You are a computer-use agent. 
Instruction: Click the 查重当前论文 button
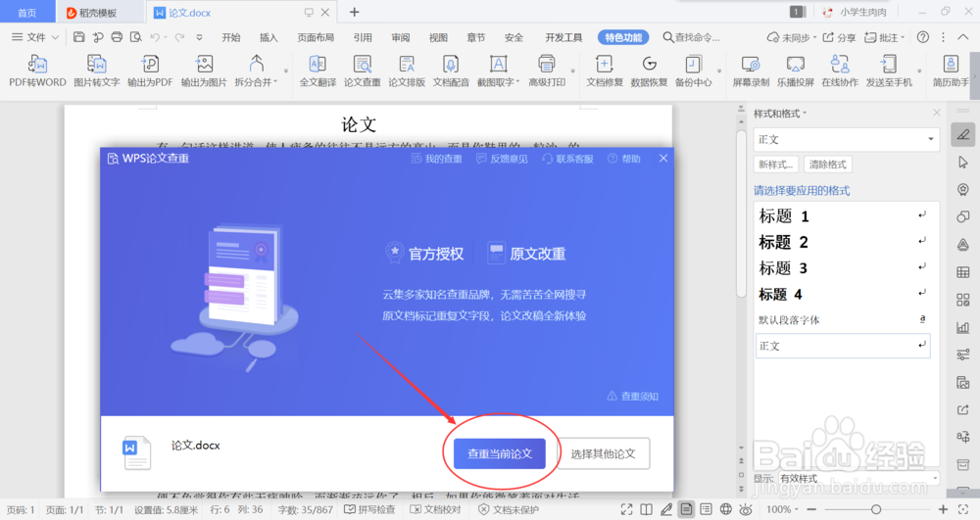[x=500, y=453]
